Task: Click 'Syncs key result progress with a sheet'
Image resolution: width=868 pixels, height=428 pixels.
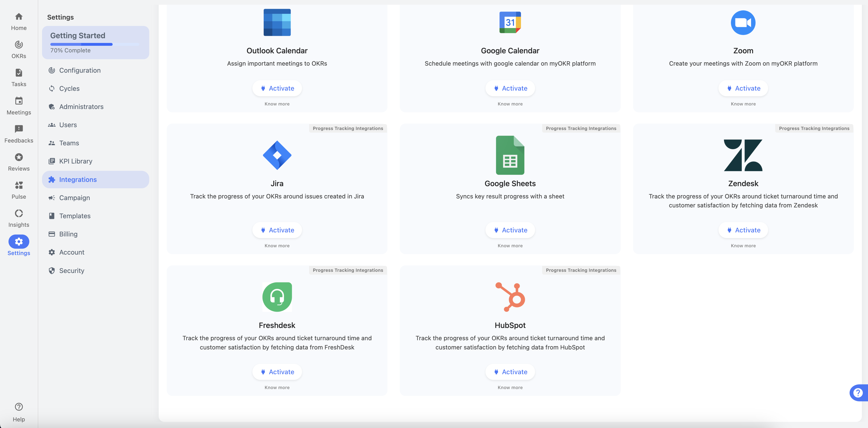Action: coord(510,196)
